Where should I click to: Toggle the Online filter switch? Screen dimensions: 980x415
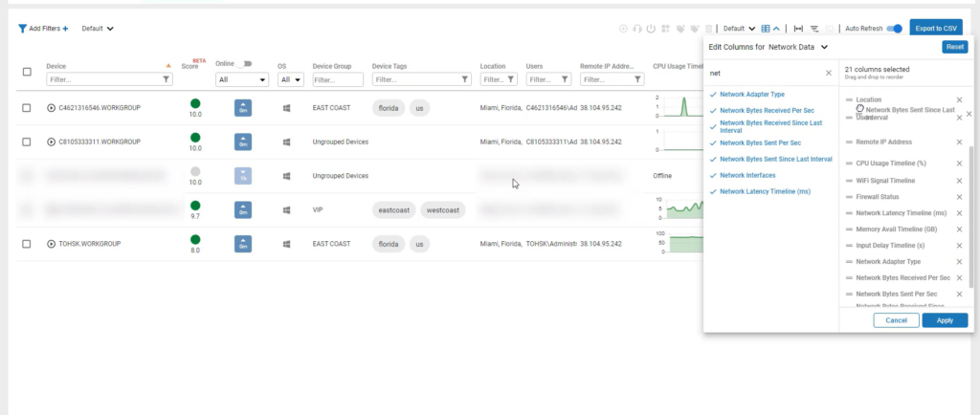[246, 64]
